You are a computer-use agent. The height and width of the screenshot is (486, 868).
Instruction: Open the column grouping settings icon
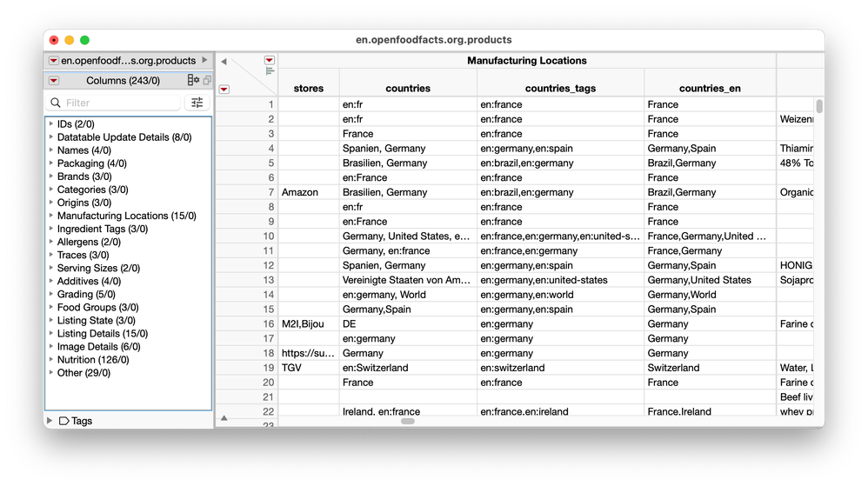(x=193, y=80)
